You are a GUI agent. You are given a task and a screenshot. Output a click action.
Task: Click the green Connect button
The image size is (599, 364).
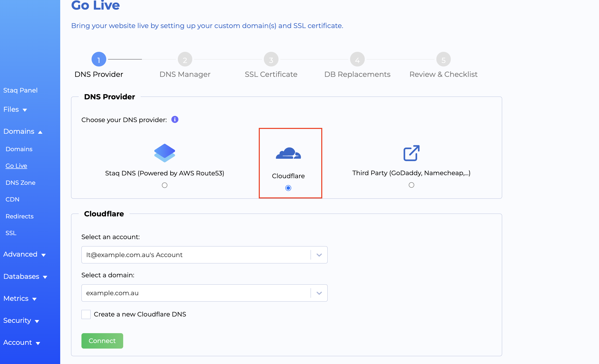tap(102, 341)
